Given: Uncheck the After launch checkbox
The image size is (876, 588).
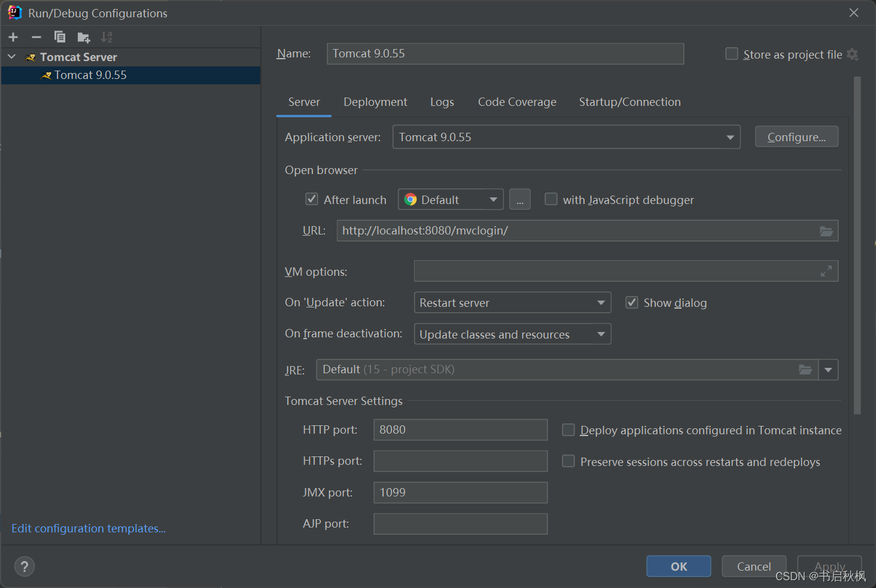Looking at the screenshot, I should 312,199.
